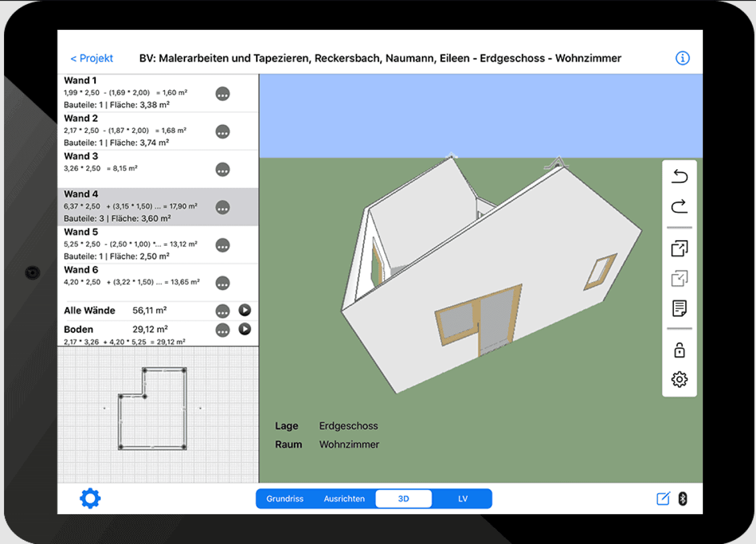Switch to the Grundriss tab
The image size is (756, 544).
click(285, 499)
